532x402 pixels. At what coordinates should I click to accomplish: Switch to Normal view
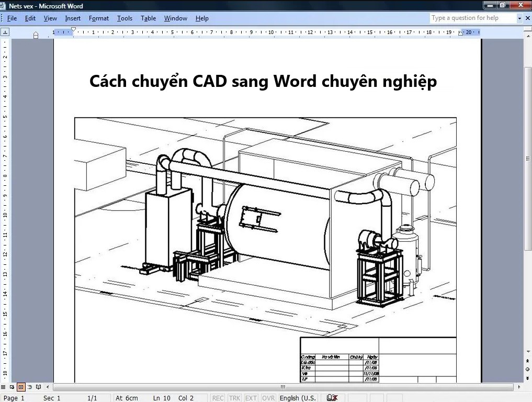point(3,387)
